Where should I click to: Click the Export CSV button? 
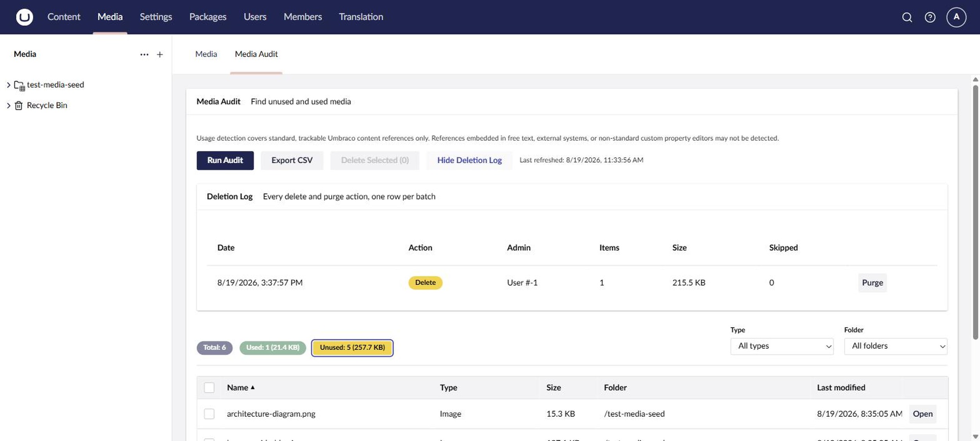(x=292, y=161)
